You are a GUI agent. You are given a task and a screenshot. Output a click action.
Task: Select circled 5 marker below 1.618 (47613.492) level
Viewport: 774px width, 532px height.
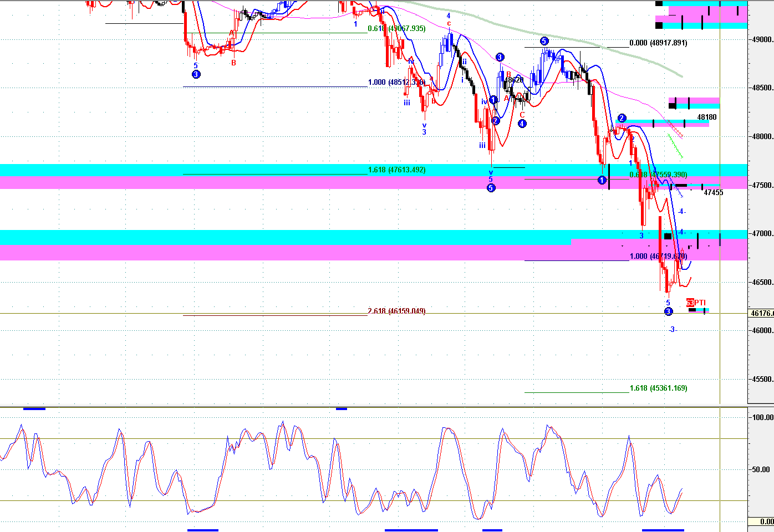click(x=491, y=188)
